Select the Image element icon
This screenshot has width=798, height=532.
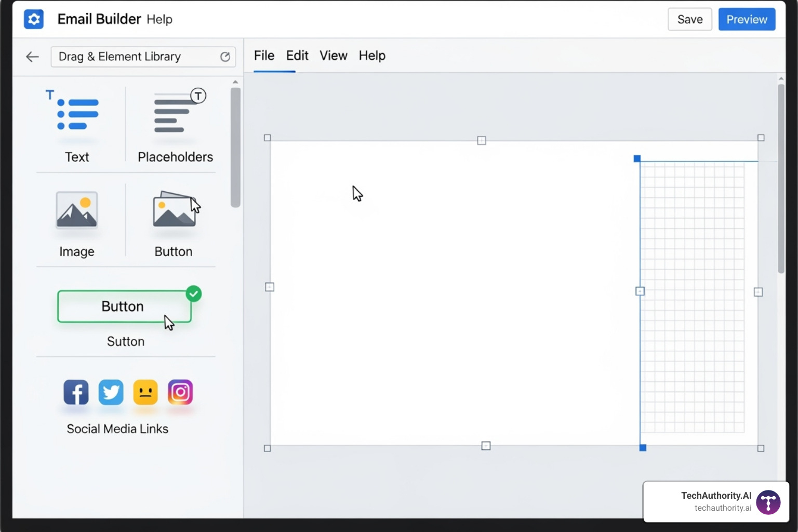[x=76, y=210]
